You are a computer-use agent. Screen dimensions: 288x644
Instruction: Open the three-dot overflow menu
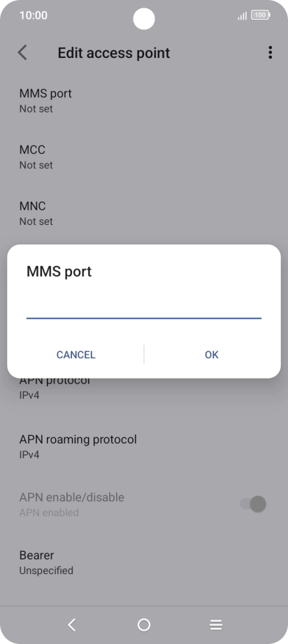coord(270,52)
